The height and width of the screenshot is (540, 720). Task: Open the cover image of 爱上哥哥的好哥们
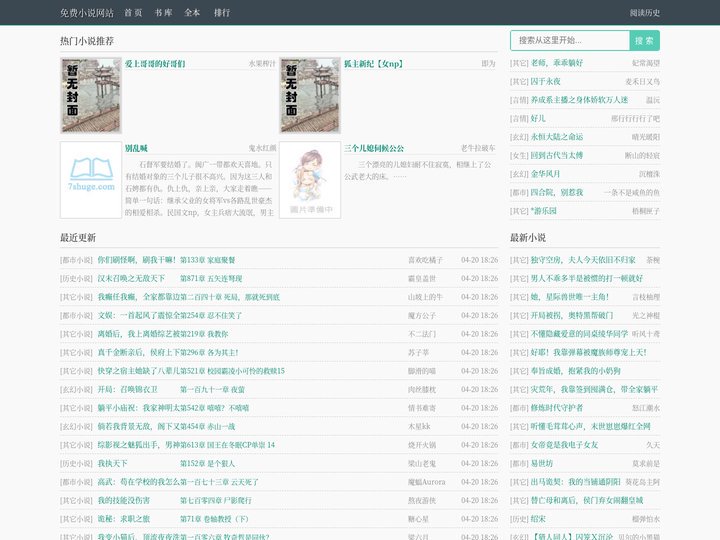pyautogui.click(x=91, y=95)
